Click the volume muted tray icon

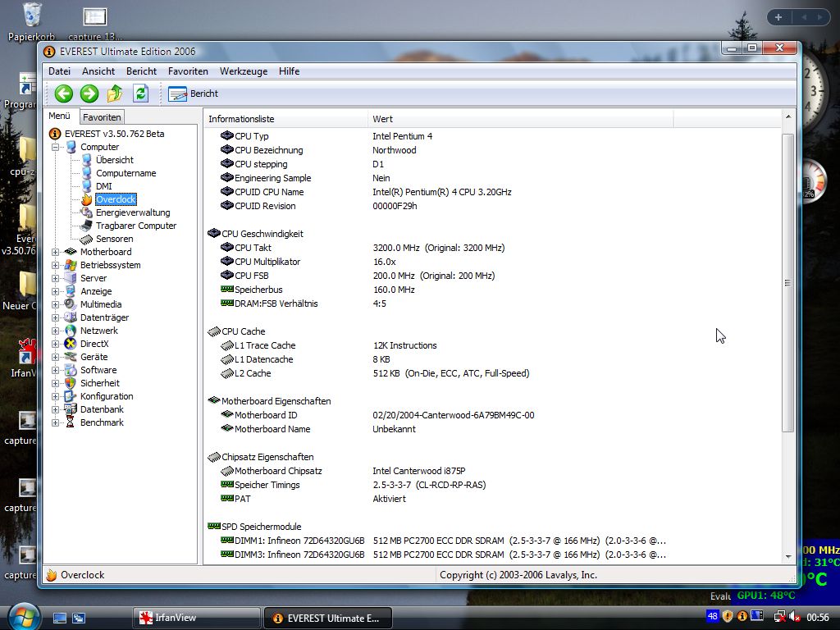coord(795,617)
